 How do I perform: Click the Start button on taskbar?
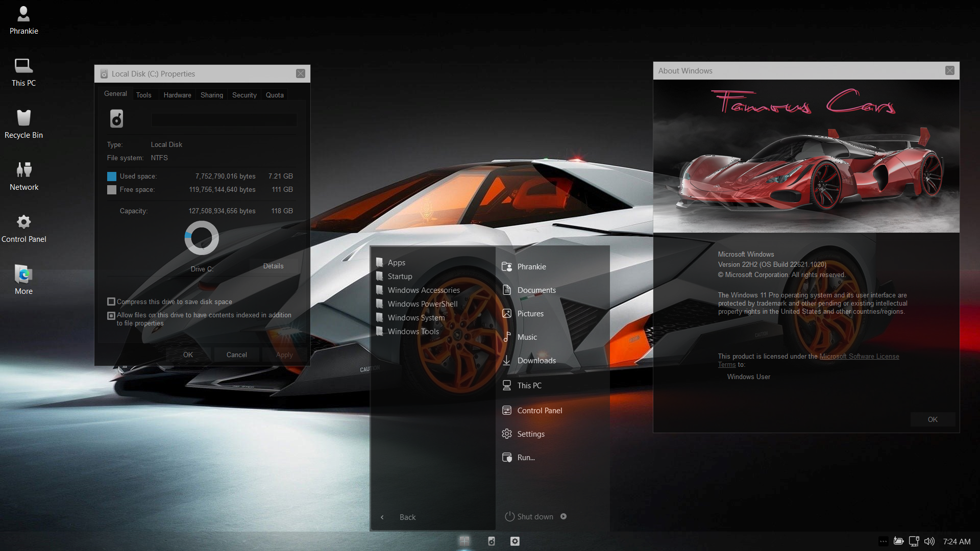point(464,541)
